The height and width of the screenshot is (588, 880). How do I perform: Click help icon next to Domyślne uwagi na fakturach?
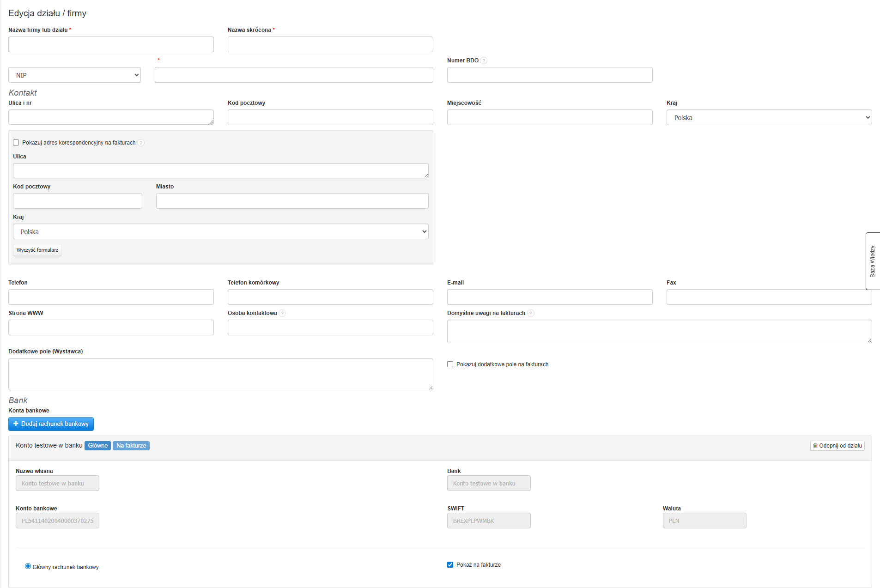pos(531,313)
